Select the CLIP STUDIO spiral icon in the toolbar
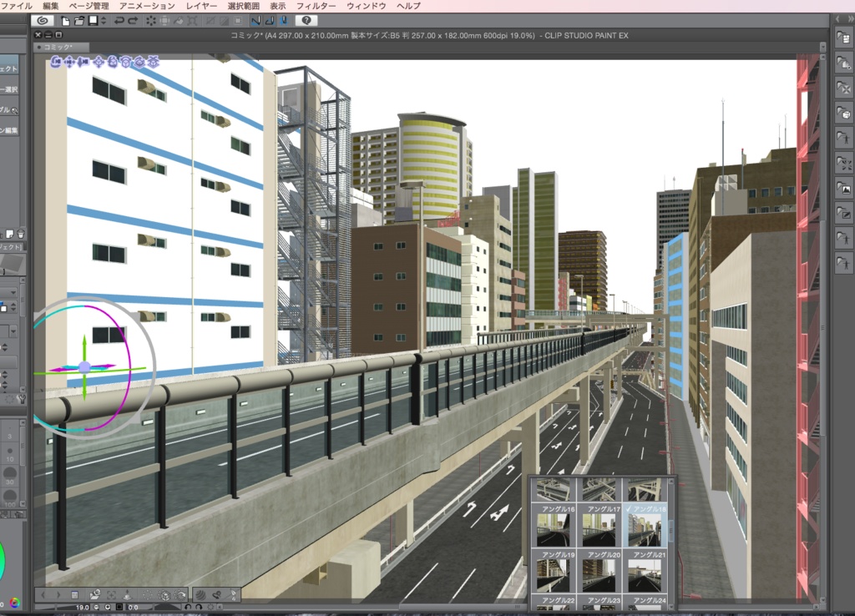The height and width of the screenshot is (616, 855). [43, 19]
